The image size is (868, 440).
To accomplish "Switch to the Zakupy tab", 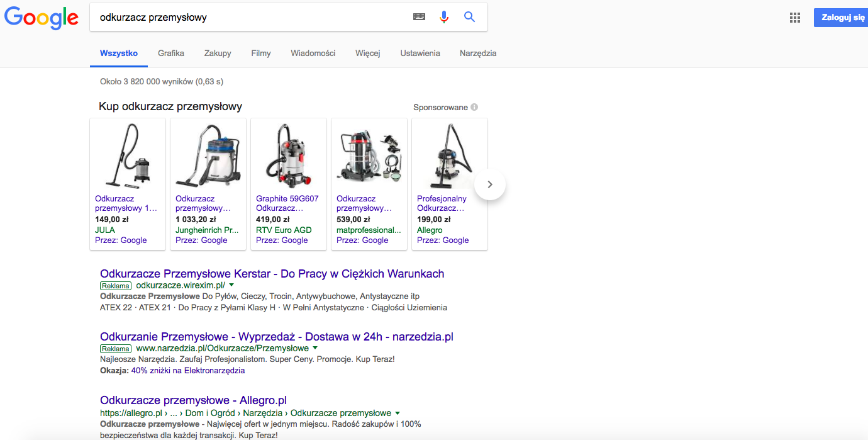I will point(218,54).
